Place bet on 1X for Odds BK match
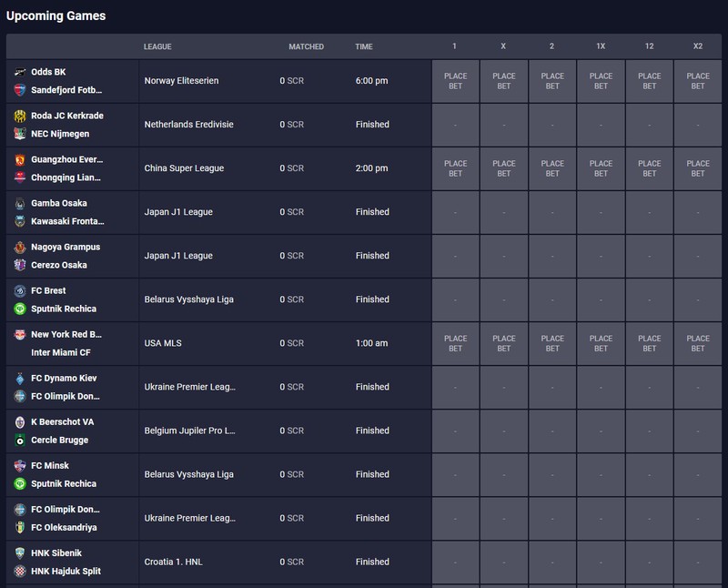Screen dimensions: 728x588 (x=601, y=81)
